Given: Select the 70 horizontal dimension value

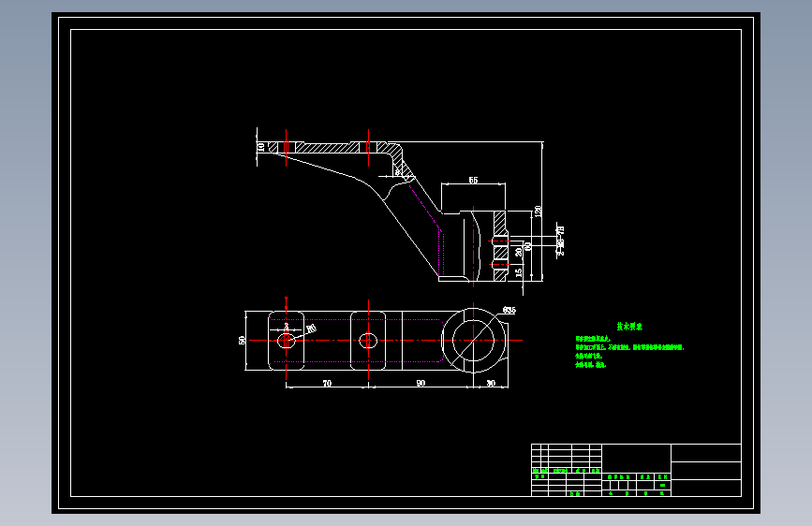Looking at the screenshot, I should (x=327, y=383).
